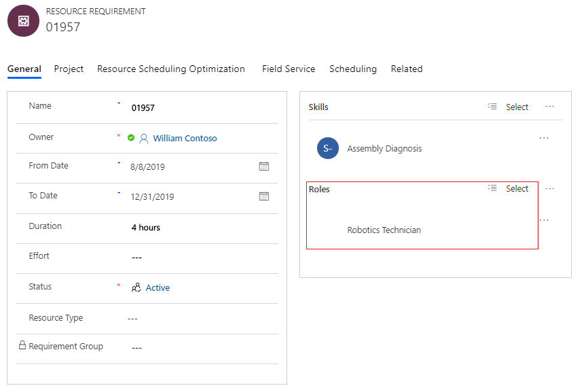Click the green owner presence indicator
The height and width of the screenshot is (388, 588).
pyautogui.click(x=131, y=138)
